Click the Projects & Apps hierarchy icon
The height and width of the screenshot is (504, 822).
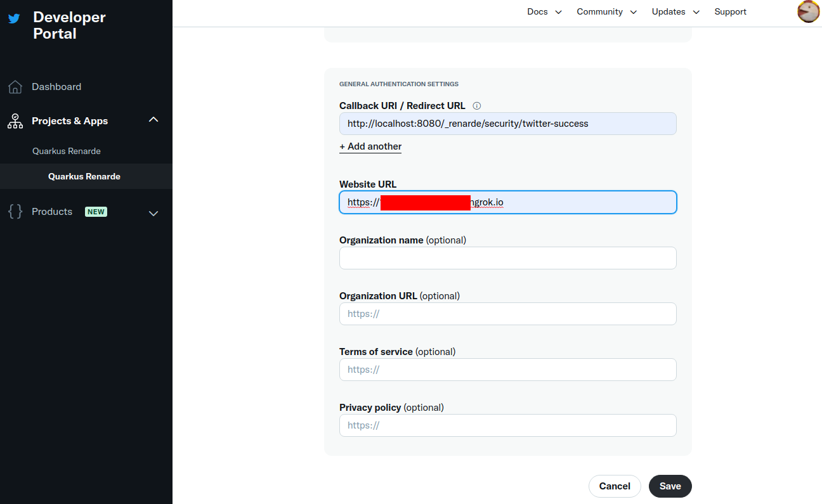pos(15,121)
